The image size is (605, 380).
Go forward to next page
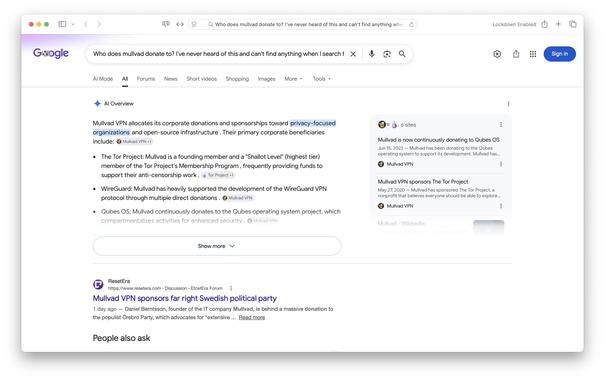[x=99, y=24]
